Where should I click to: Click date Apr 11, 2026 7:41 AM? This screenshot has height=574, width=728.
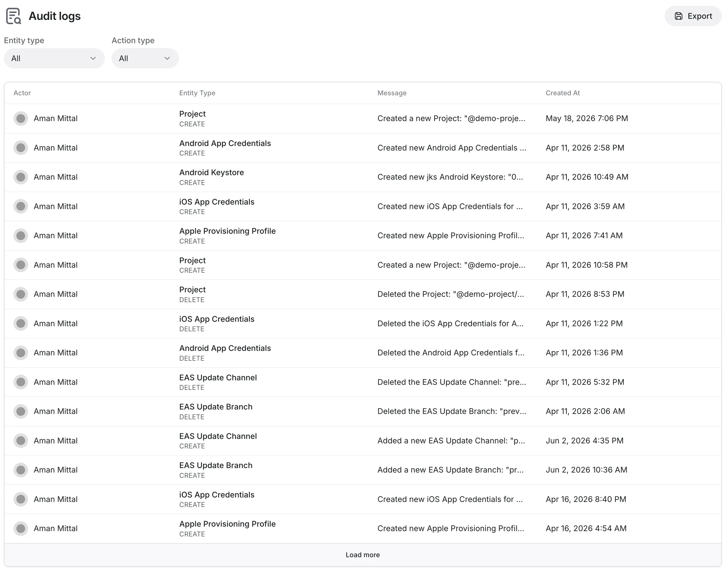pyautogui.click(x=584, y=236)
